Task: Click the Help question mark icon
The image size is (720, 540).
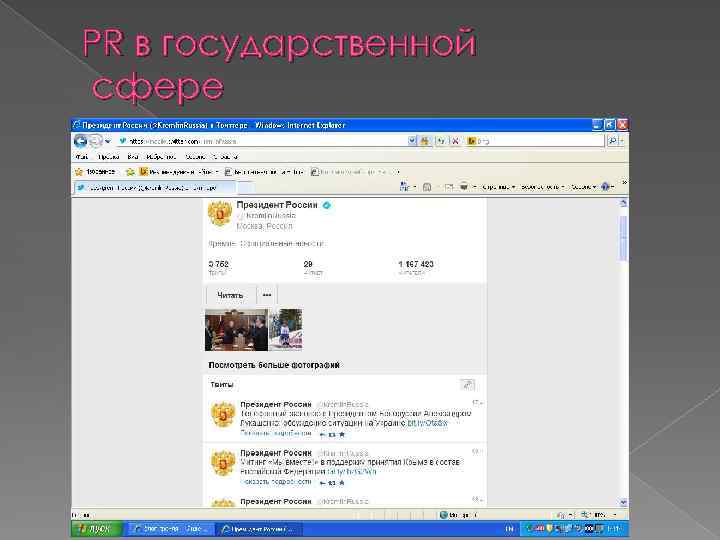Action: tap(605, 186)
